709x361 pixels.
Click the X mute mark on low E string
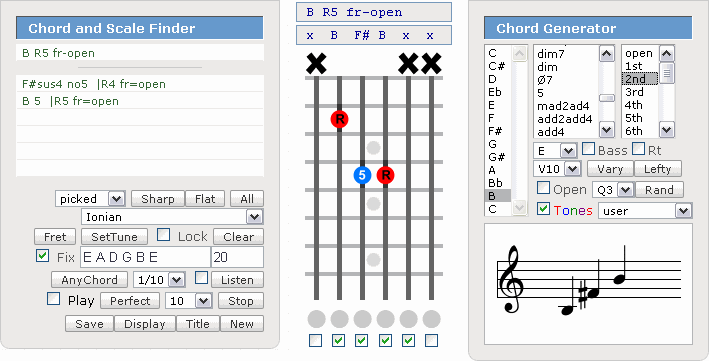316,63
